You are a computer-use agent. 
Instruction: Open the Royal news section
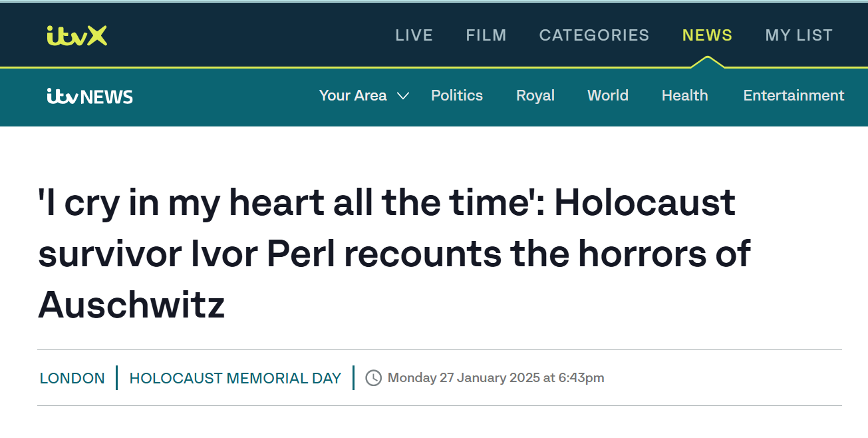pos(535,96)
